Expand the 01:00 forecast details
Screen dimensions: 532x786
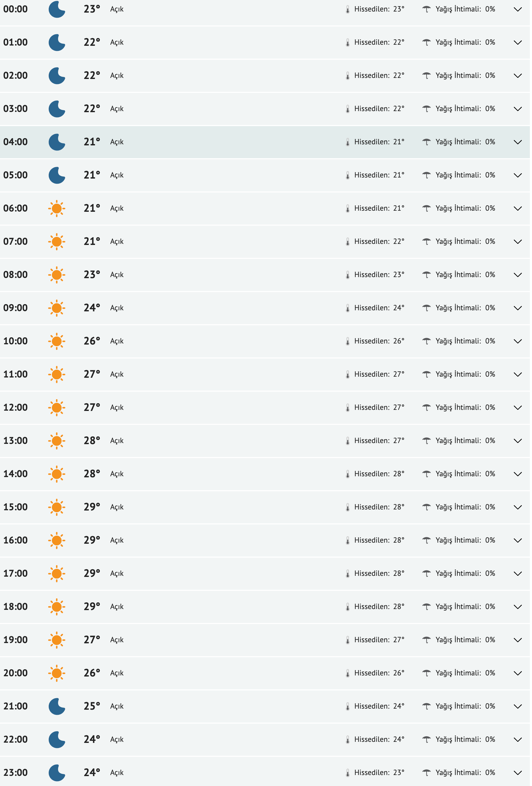pyautogui.click(x=518, y=43)
